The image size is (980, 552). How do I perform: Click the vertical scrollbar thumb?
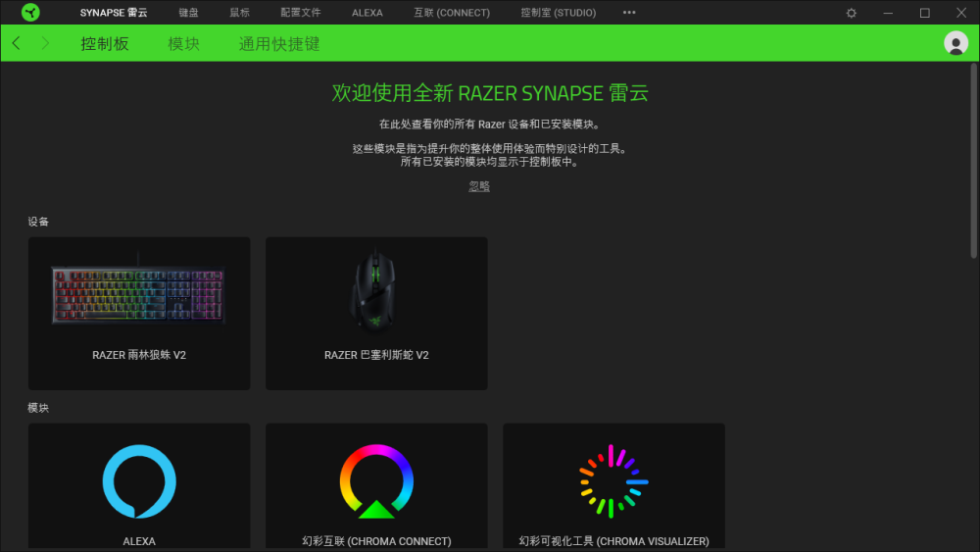(x=973, y=161)
